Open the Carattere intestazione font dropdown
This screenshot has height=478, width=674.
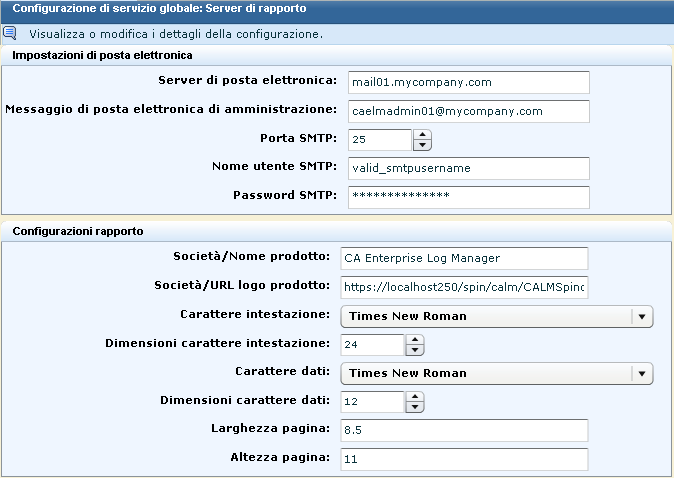tap(642, 317)
